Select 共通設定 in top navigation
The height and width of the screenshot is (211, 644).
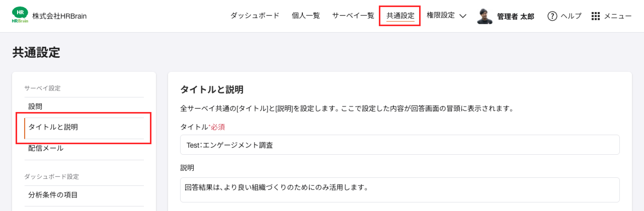click(400, 16)
